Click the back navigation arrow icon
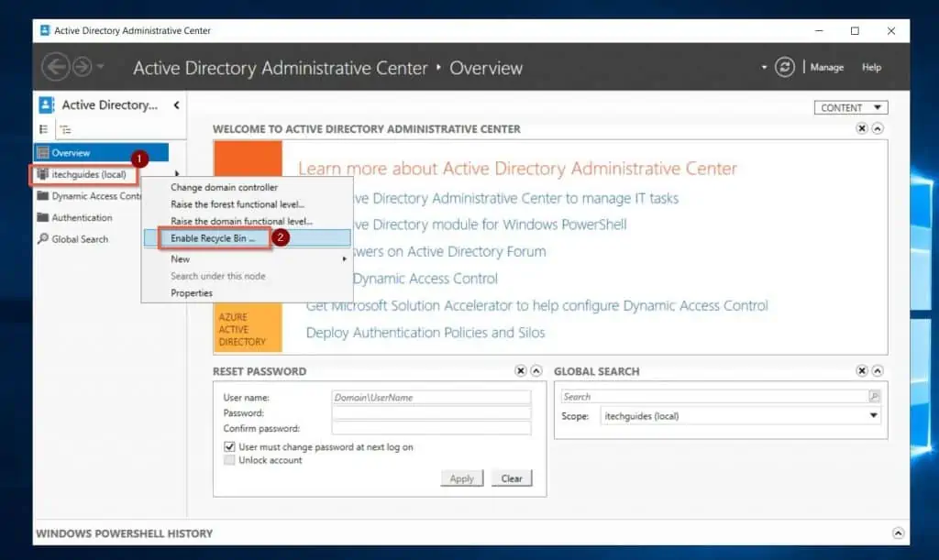Image resolution: width=939 pixels, height=560 pixels. (56, 67)
